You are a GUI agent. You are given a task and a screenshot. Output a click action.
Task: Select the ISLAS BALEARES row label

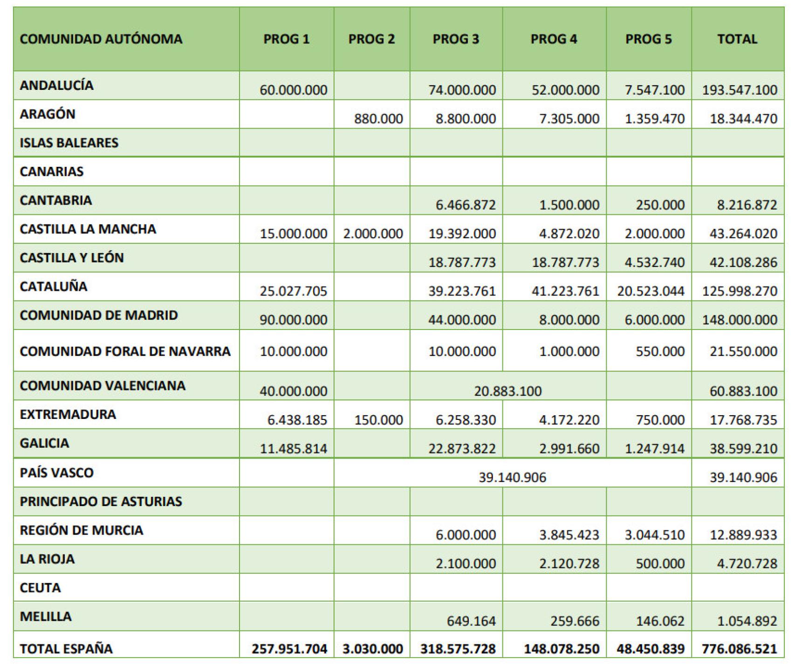69,143
